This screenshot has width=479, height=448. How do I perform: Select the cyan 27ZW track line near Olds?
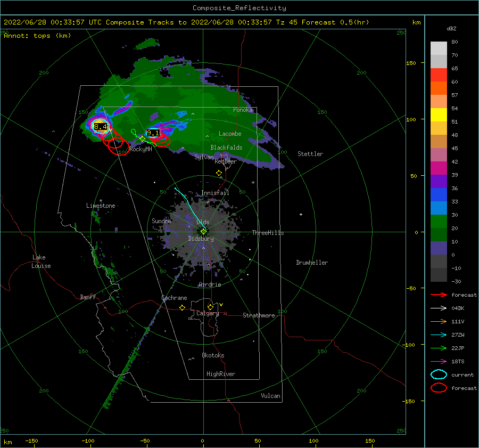(x=190, y=208)
